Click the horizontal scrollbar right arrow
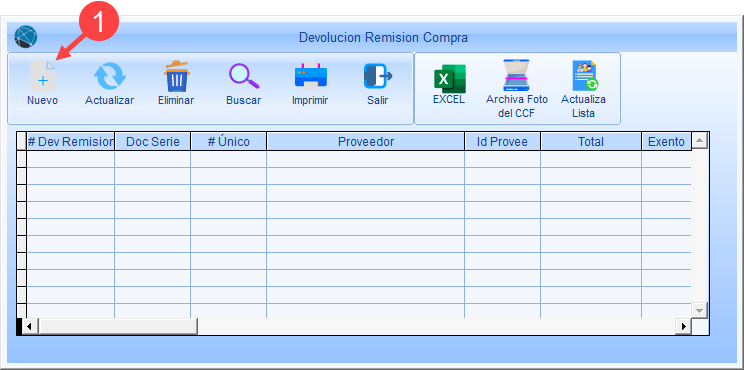The image size is (744, 370). (684, 326)
